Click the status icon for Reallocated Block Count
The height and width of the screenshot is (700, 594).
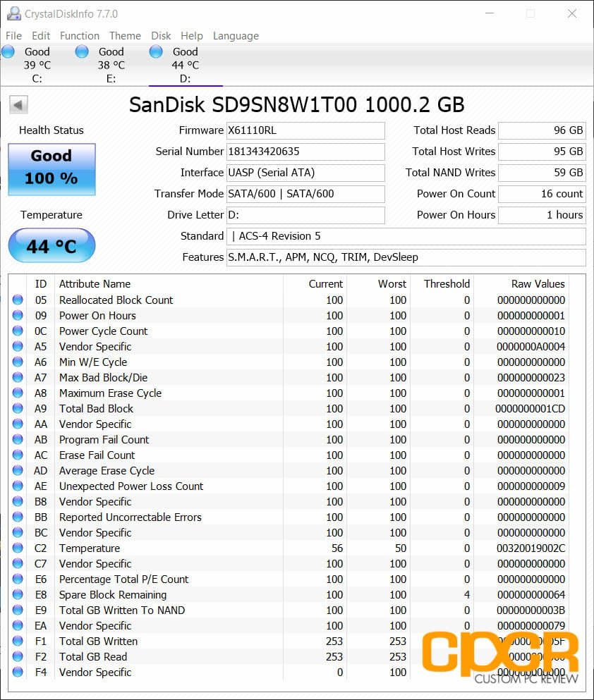18,300
